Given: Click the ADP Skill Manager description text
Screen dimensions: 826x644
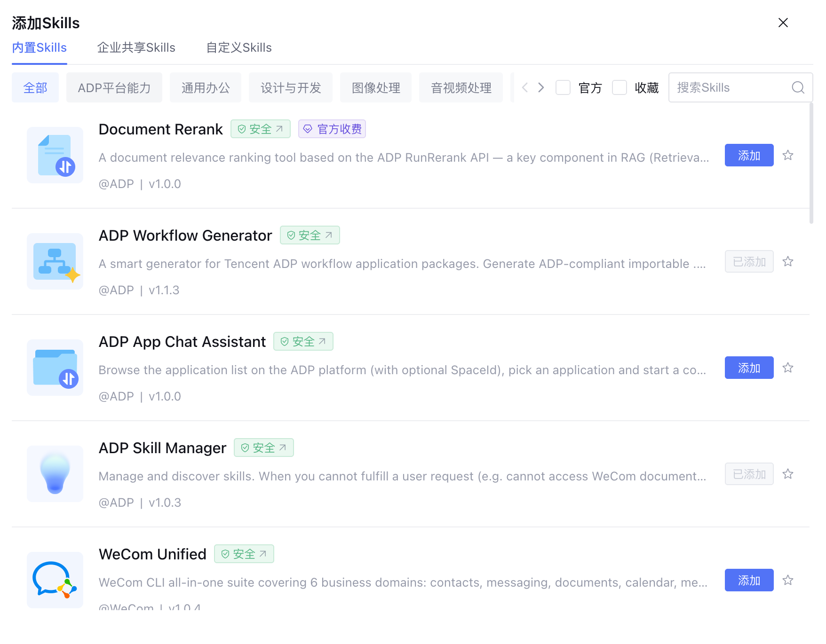Looking at the screenshot, I should (x=402, y=476).
